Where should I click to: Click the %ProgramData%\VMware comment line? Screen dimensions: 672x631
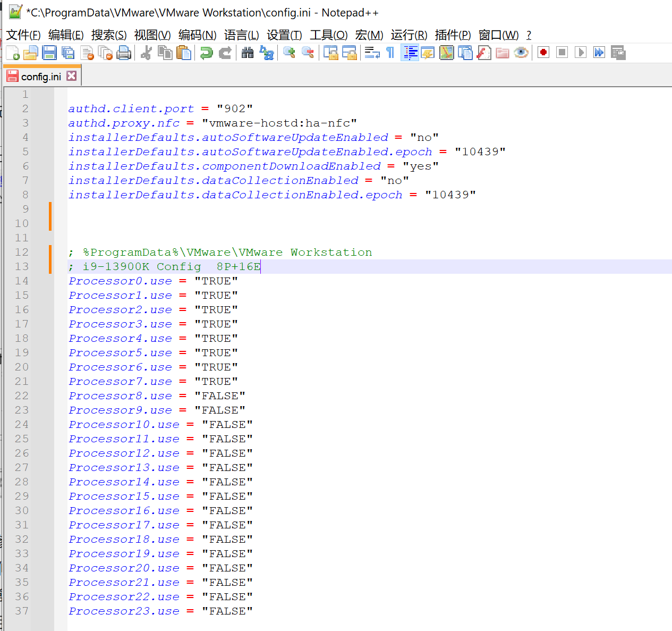220,252
